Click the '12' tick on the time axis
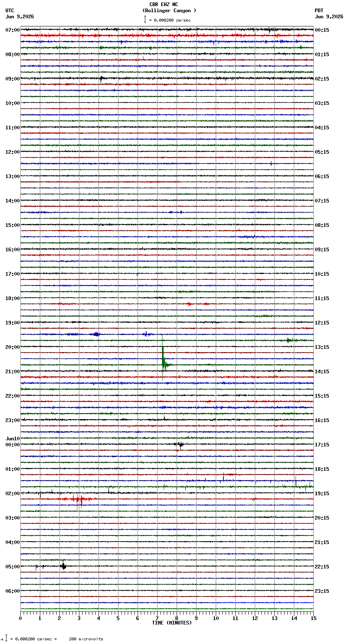The width and height of the screenshot is (346, 644). (x=255, y=618)
